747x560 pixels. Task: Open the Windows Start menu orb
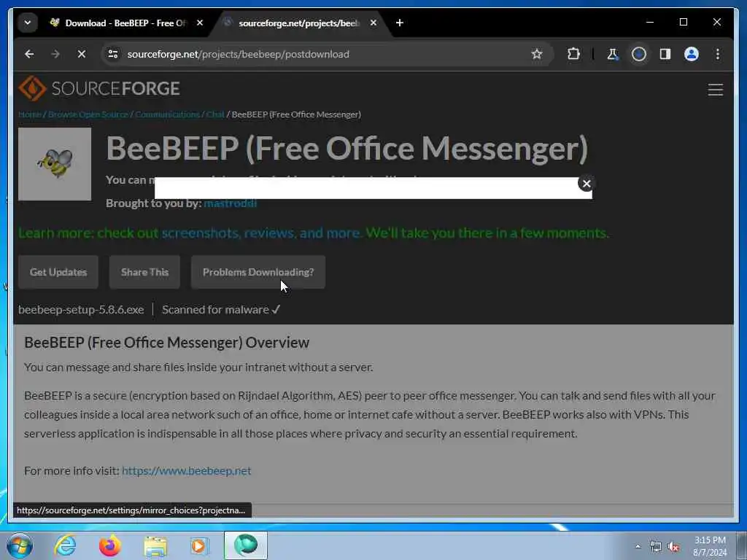[20, 545]
